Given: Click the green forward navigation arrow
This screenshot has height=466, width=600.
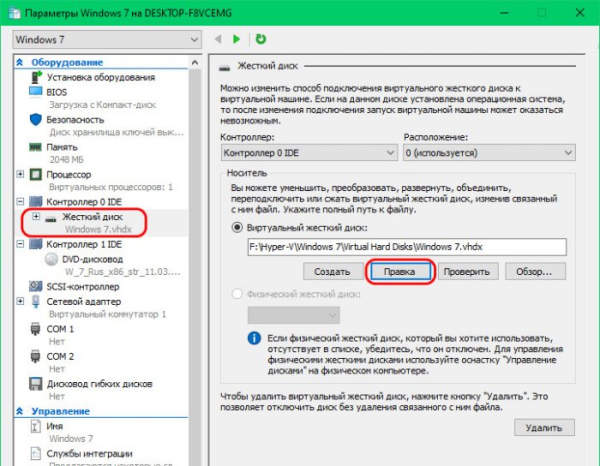Looking at the screenshot, I should pos(237,39).
